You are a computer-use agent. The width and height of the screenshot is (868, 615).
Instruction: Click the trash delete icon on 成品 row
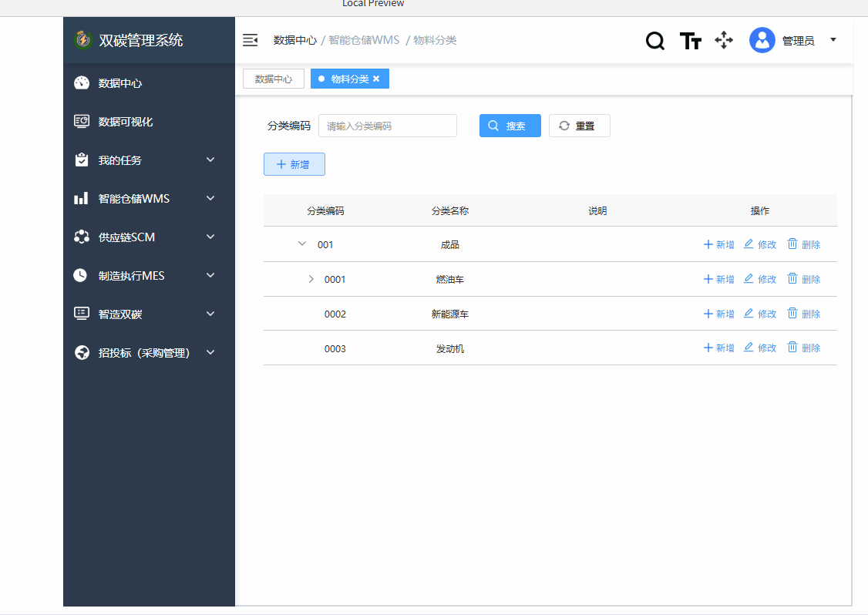tap(792, 244)
